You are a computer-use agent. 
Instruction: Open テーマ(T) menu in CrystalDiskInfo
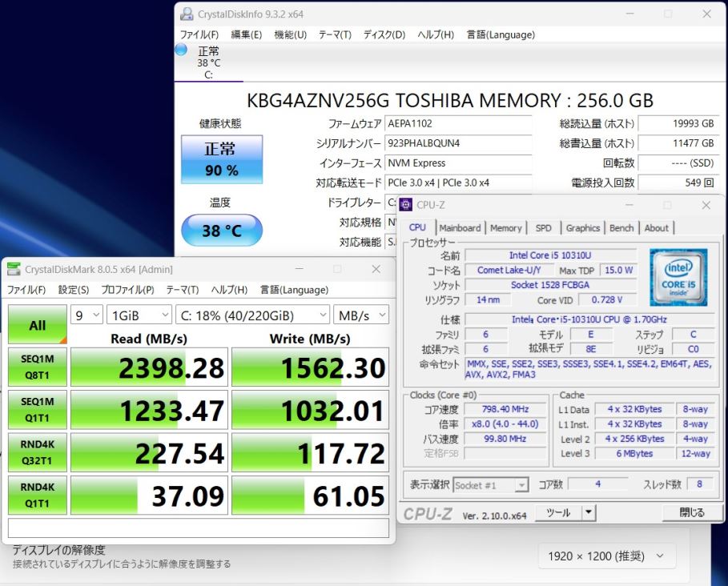[x=335, y=34]
